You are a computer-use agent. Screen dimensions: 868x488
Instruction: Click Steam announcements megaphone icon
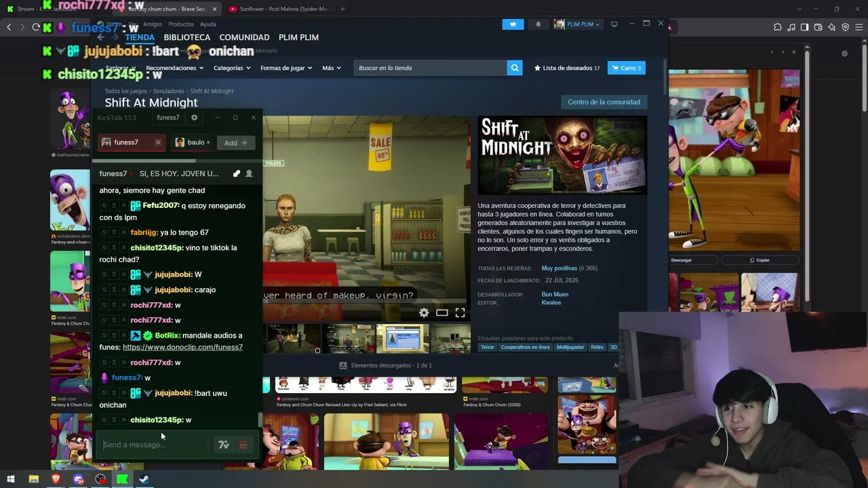point(513,24)
